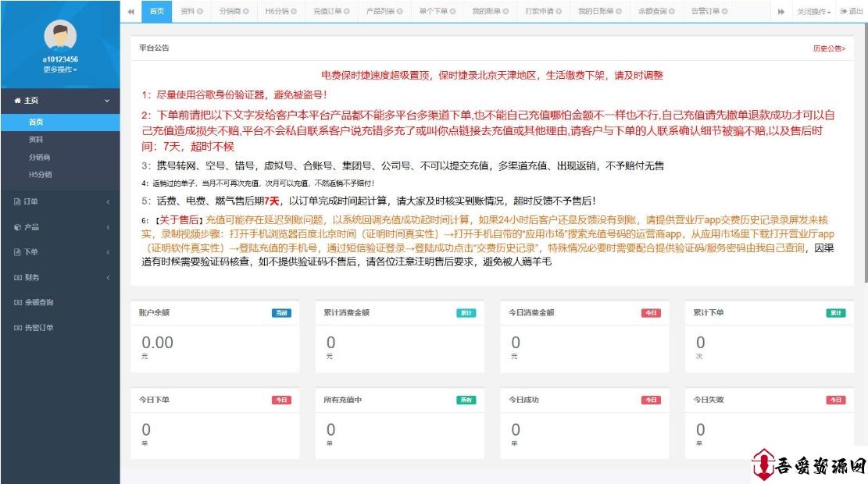Open the 我的日账单 tab
This screenshot has width=868, height=484.
[595, 11]
